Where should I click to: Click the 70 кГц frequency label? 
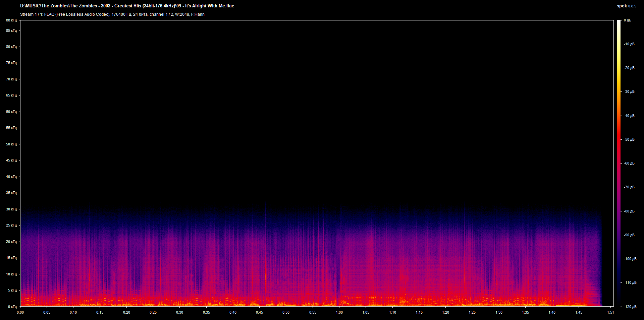tap(11, 79)
